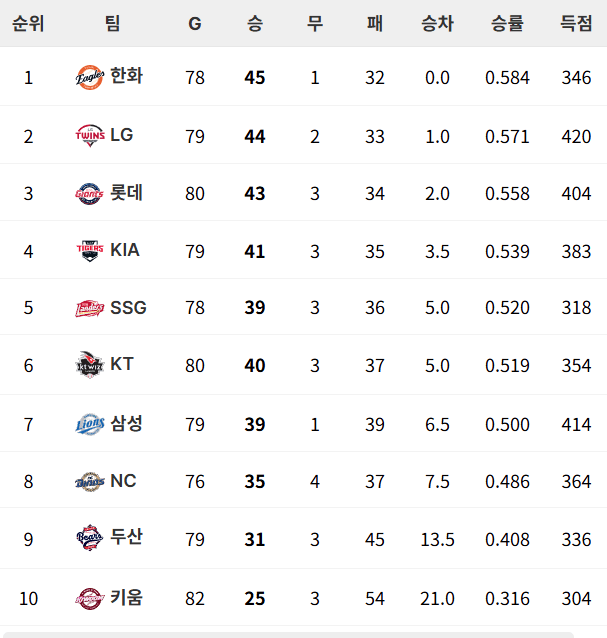This screenshot has height=638, width=607.
Task: Click the LG Twins team logo
Action: [x=90, y=135]
